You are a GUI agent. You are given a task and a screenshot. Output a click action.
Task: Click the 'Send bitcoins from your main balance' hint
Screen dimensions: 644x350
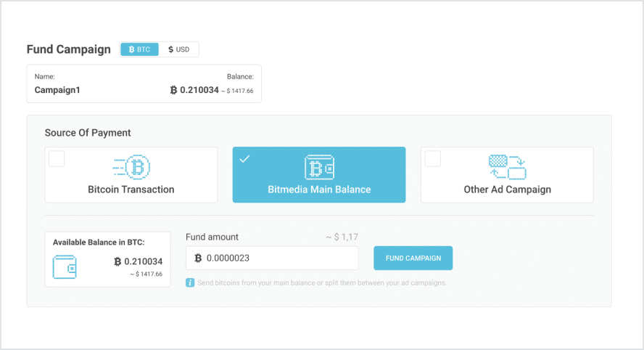[x=322, y=283]
